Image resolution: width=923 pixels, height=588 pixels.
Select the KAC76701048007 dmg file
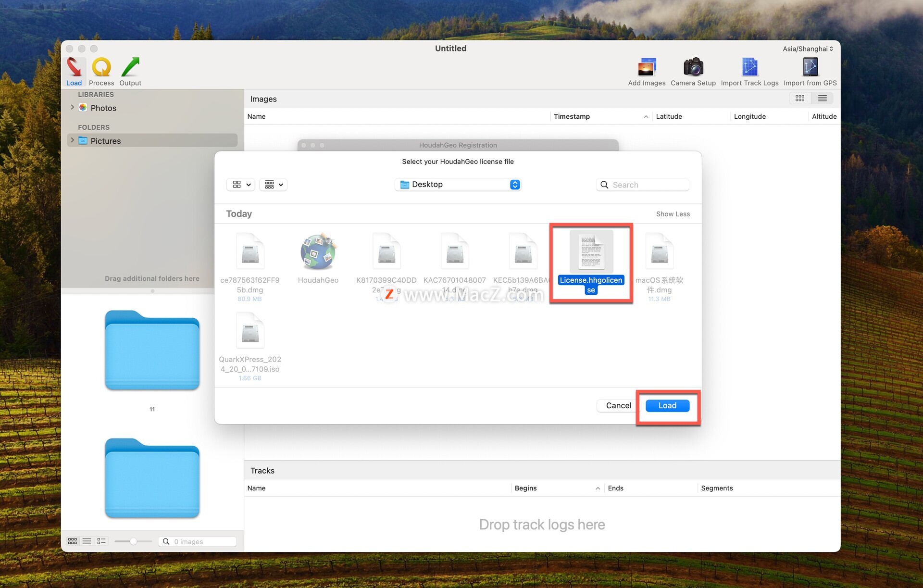pos(455,267)
